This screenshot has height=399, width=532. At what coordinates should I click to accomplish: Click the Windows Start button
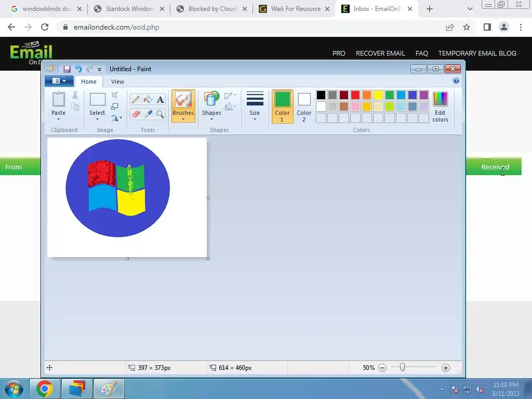pos(14,389)
